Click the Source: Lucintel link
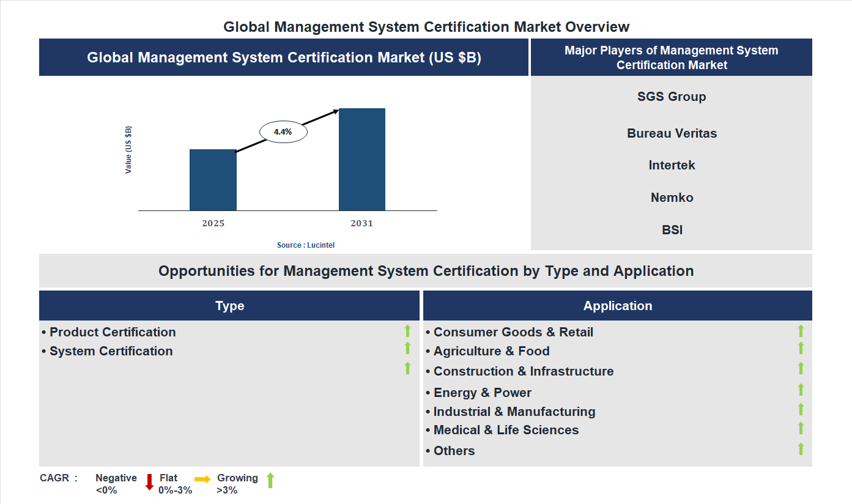 (305, 245)
